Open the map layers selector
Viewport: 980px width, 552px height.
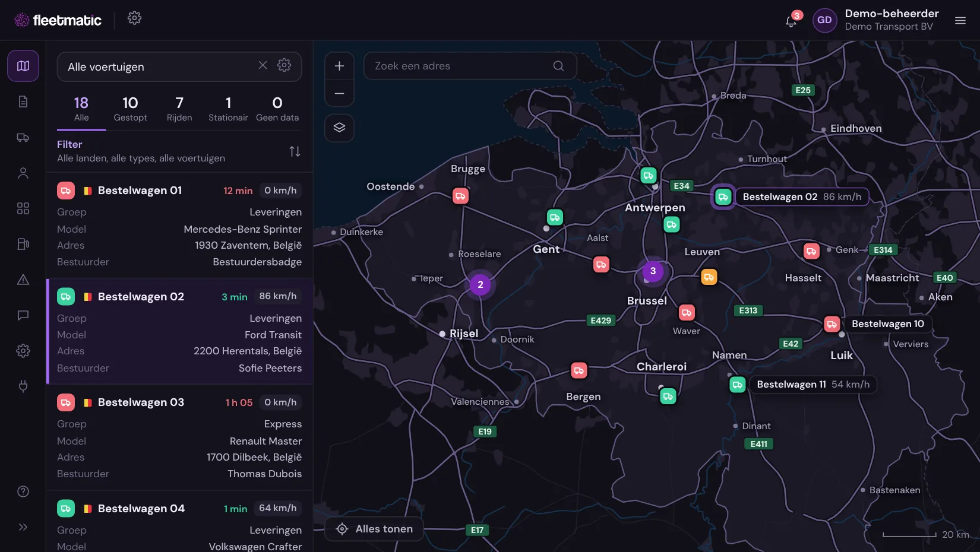pyautogui.click(x=339, y=128)
